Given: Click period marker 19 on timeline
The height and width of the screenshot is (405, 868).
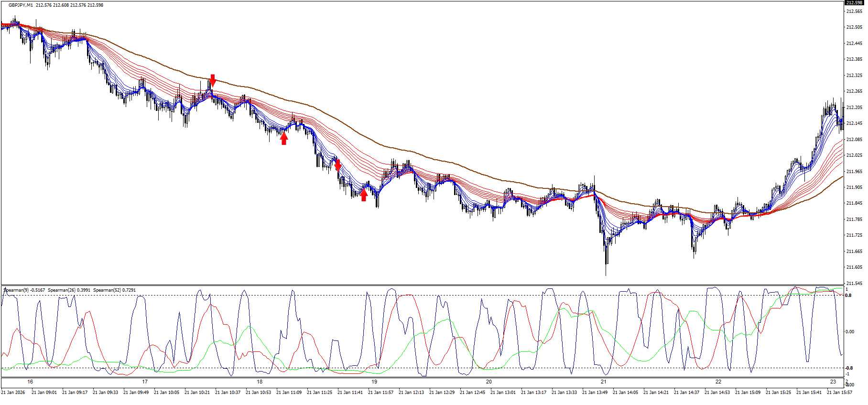Looking at the screenshot, I should (x=374, y=382).
